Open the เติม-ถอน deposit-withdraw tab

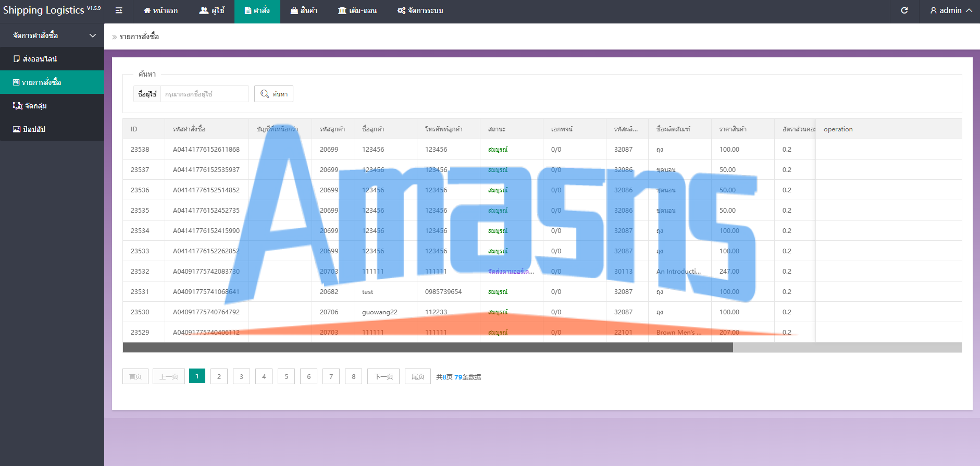[x=357, y=10]
